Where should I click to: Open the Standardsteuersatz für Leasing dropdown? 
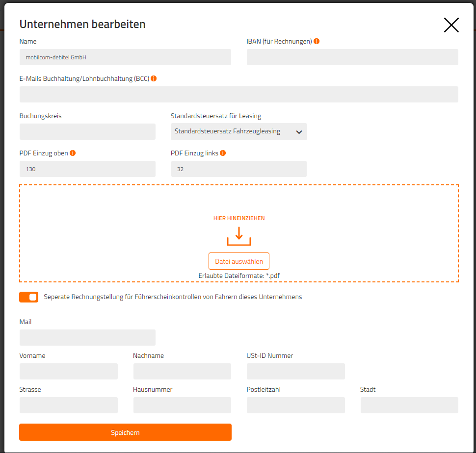pos(239,131)
